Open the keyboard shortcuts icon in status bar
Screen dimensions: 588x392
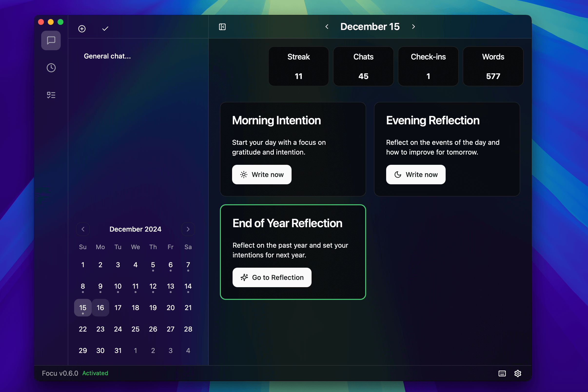click(501, 373)
